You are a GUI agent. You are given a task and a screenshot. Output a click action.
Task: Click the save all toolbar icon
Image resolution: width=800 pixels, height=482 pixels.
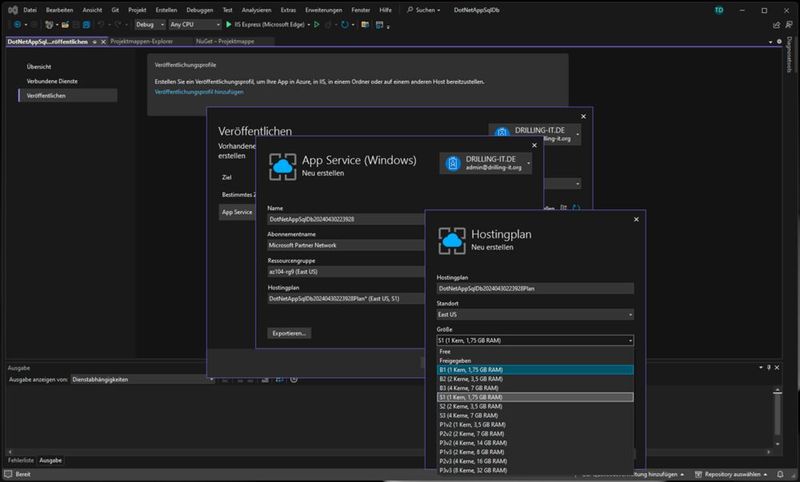pos(87,24)
